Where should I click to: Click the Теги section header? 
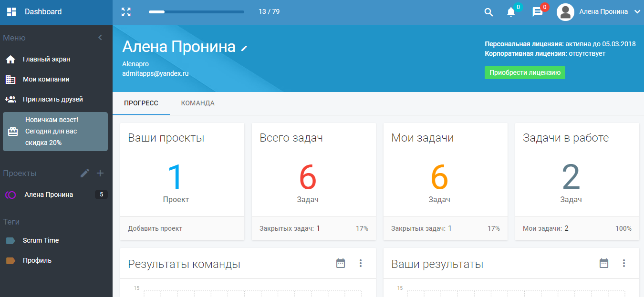pyautogui.click(x=11, y=222)
